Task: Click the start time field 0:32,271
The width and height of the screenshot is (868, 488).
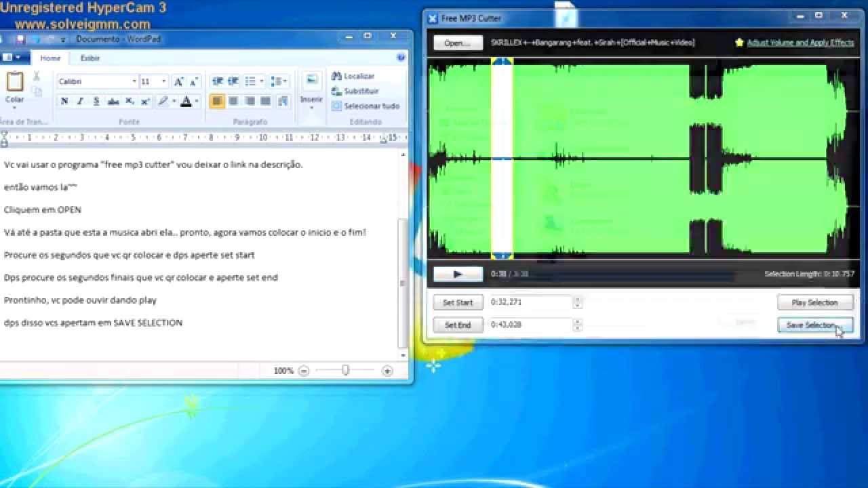Action: (x=531, y=302)
